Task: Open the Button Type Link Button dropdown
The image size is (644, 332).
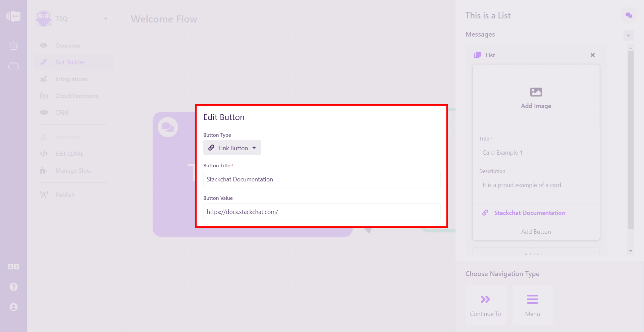Action: (x=232, y=148)
